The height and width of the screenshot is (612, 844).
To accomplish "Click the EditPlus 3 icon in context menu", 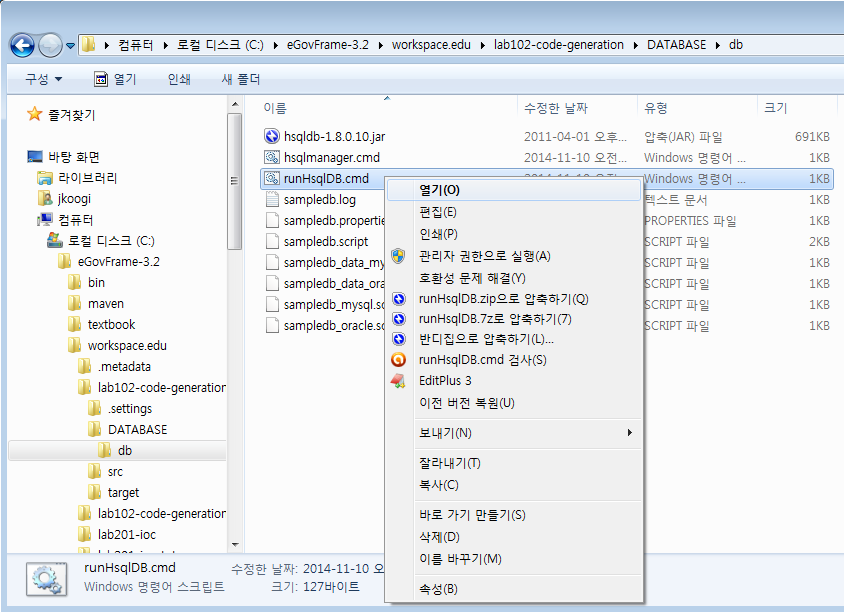I will [x=398, y=381].
